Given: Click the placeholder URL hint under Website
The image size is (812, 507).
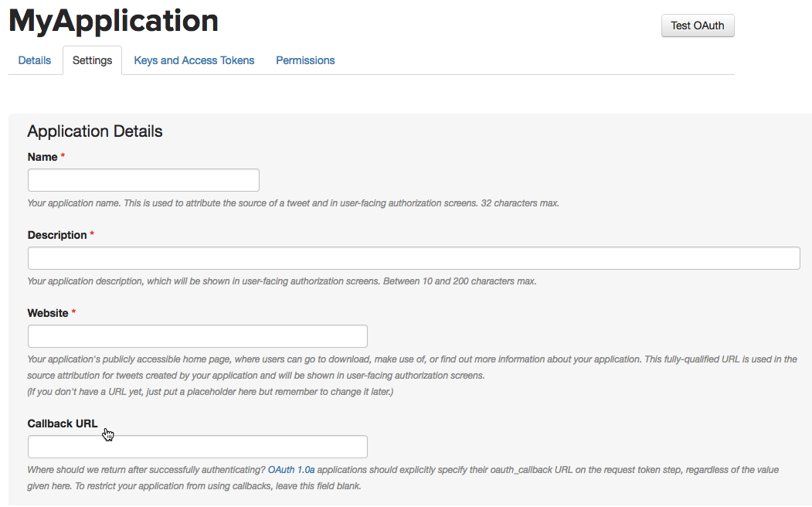Looking at the screenshot, I should coord(210,392).
